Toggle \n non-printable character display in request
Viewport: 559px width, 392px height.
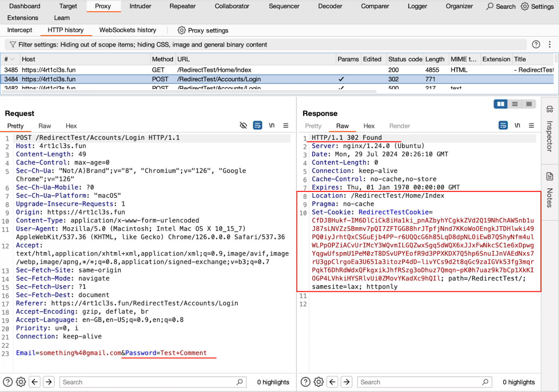(271, 125)
